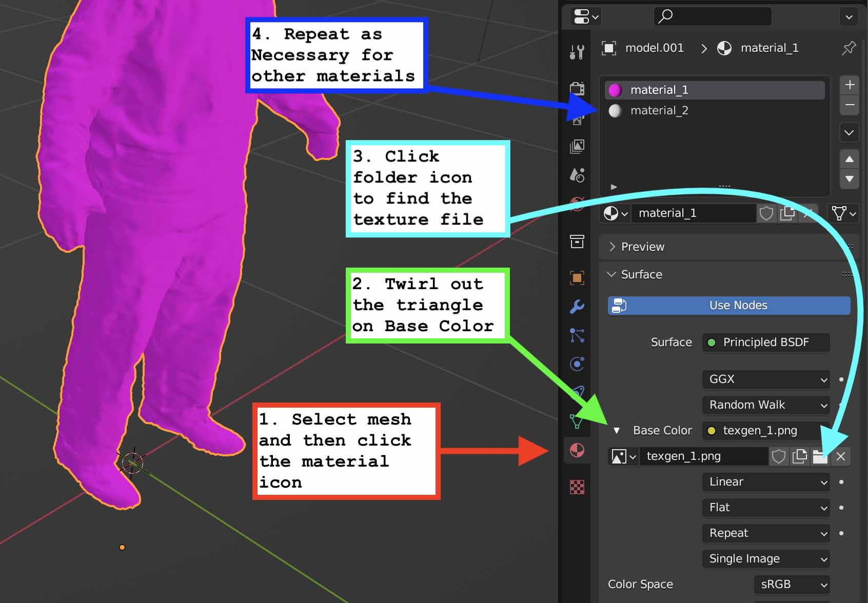868x603 pixels.
Task: Add a material slot with plus button
Action: 850,85
